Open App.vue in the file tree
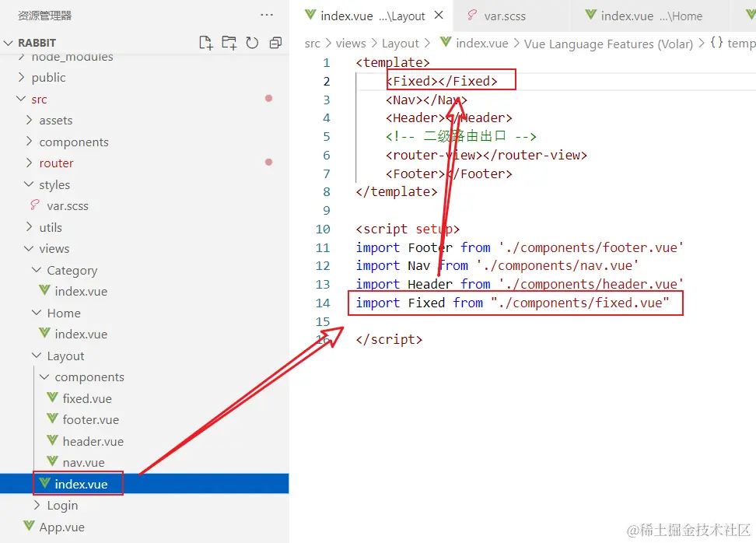Screen dimensions: 756x543 [61, 527]
